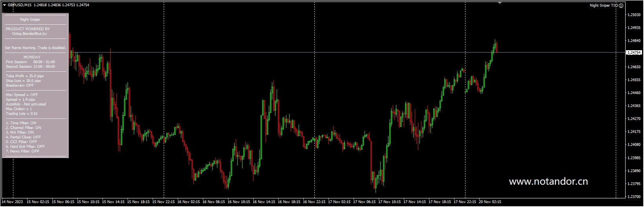Click the '16 Nov 10:15' time axis label
The image size is (644, 207).
click(x=239, y=202)
